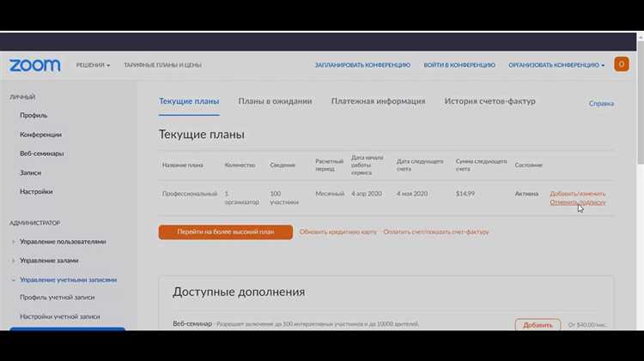The width and height of the screenshot is (644, 361).
Task: Open Профиль in the sidebar
Action: [x=33, y=115]
